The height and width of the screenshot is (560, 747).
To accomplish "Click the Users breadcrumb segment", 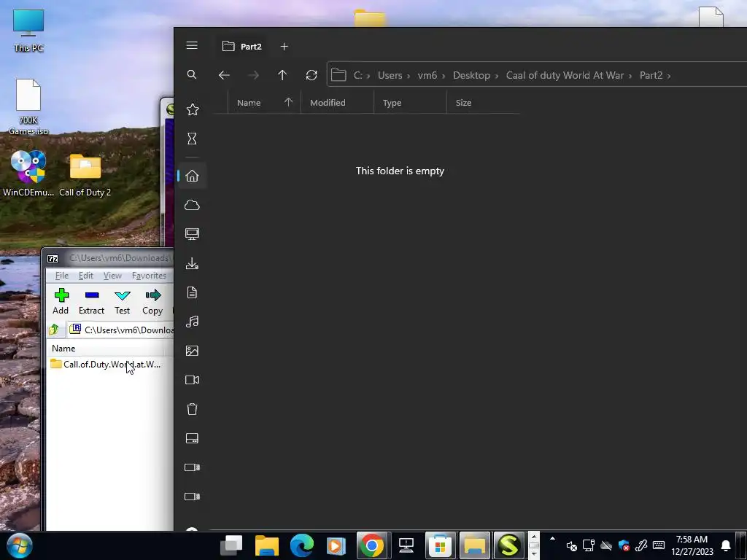I will tap(390, 75).
